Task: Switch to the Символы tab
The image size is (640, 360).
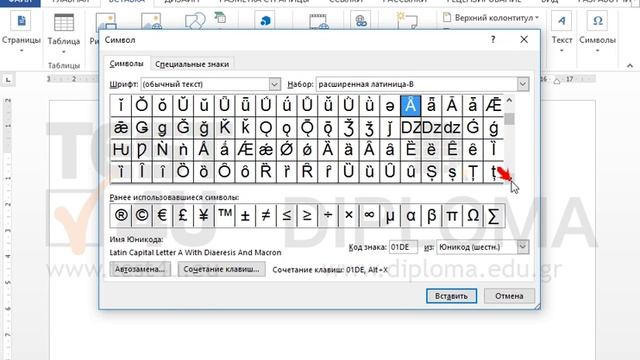Action: [127, 64]
